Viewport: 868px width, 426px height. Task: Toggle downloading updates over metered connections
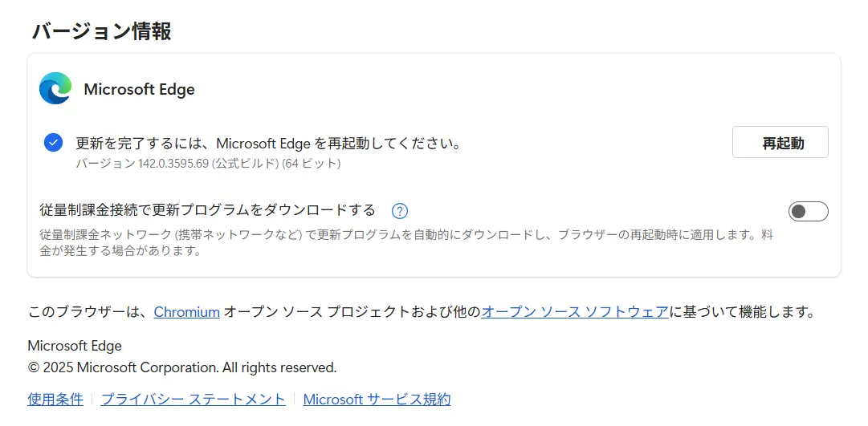pos(808,211)
